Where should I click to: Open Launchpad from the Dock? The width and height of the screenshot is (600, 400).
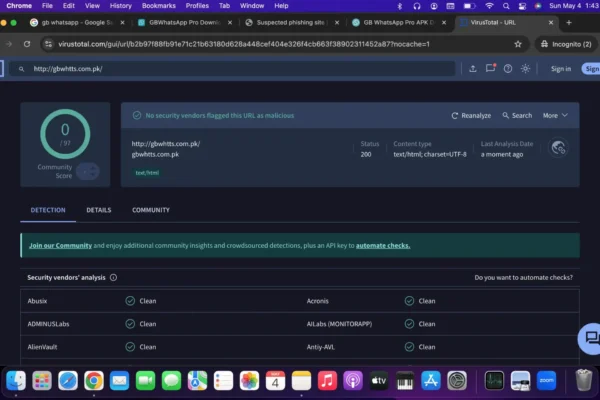(x=42, y=381)
